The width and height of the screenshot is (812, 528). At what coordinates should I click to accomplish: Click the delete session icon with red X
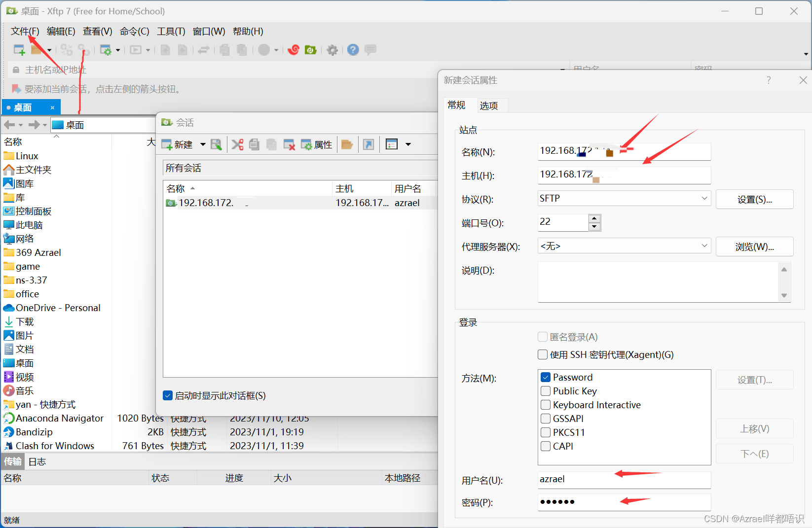click(289, 144)
